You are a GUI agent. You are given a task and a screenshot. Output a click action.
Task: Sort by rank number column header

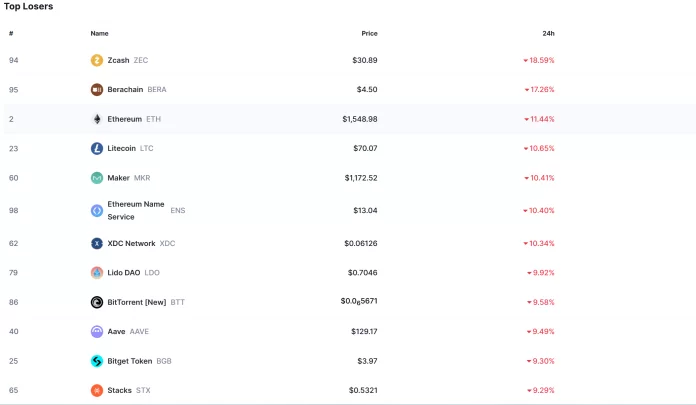(11, 33)
